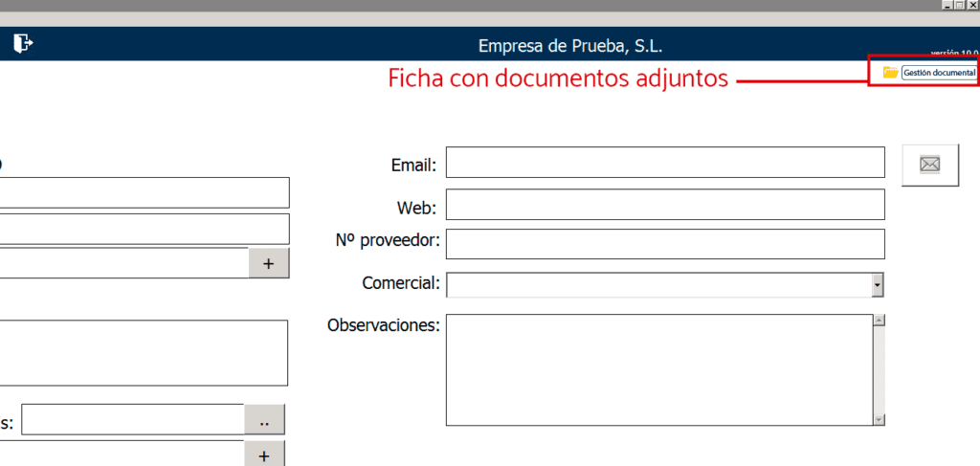Click the lower plus button
This screenshot has height=466, width=980.
pyautogui.click(x=265, y=455)
